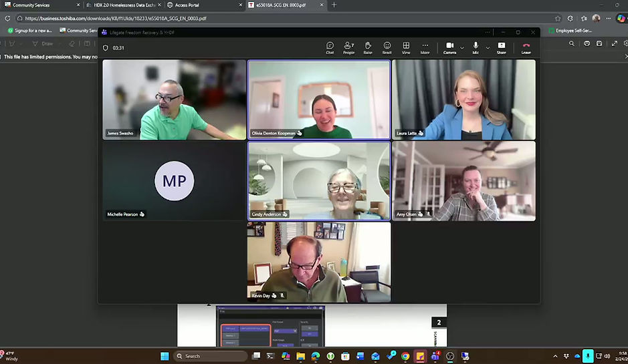Open a new browser tab
628x364 pixels.
334,5
